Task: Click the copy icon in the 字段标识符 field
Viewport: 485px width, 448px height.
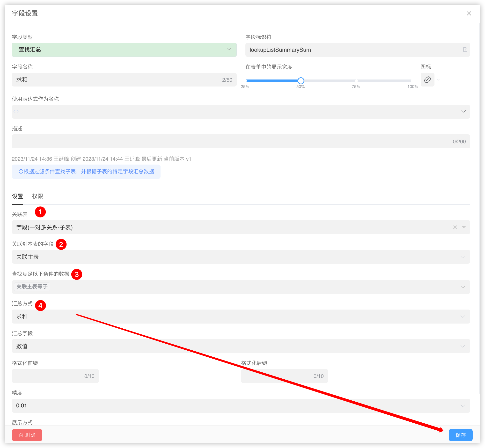Action: tap(465, 50)
